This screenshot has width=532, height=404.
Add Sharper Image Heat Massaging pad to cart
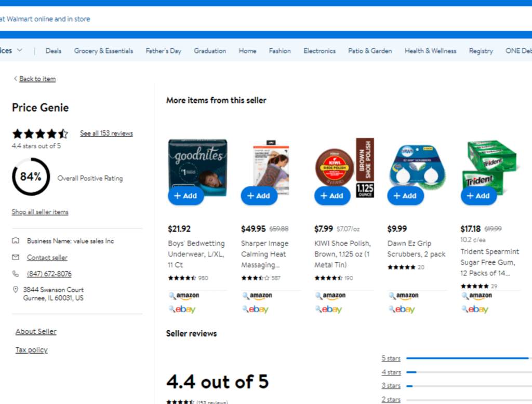(x=259, y=196)
